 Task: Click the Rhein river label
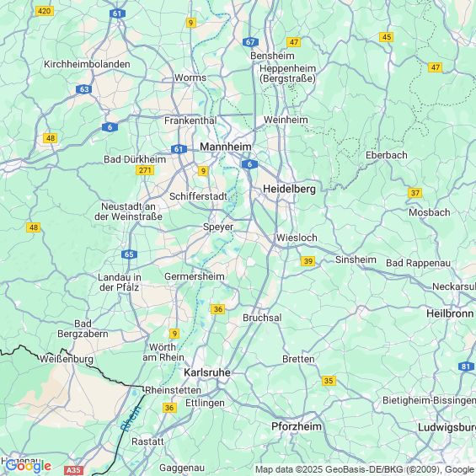point(131,418)
